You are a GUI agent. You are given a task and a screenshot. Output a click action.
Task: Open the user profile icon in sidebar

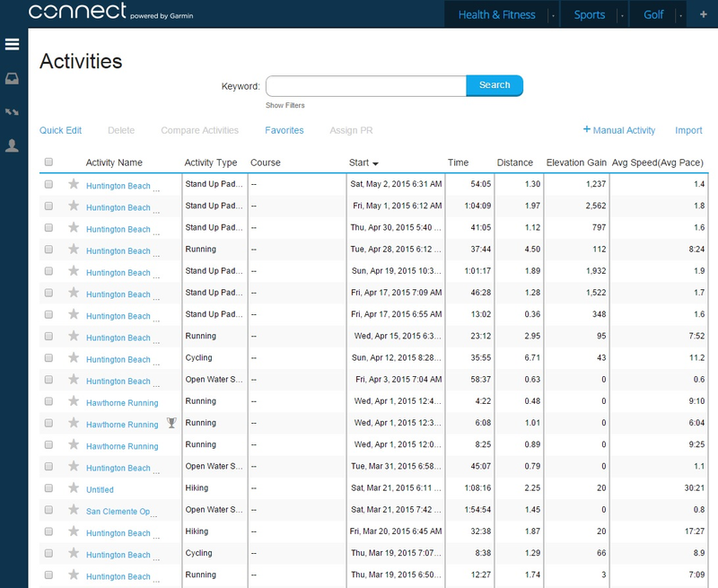(12, 145)
